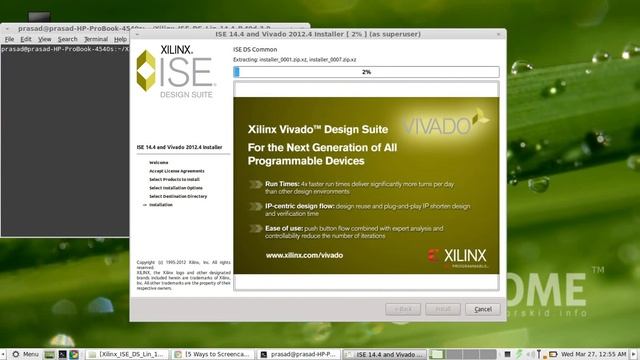Screen dimensions: 640x360
Task: Open the Edit menu in the terminal window
Action: tap(26, 39)
